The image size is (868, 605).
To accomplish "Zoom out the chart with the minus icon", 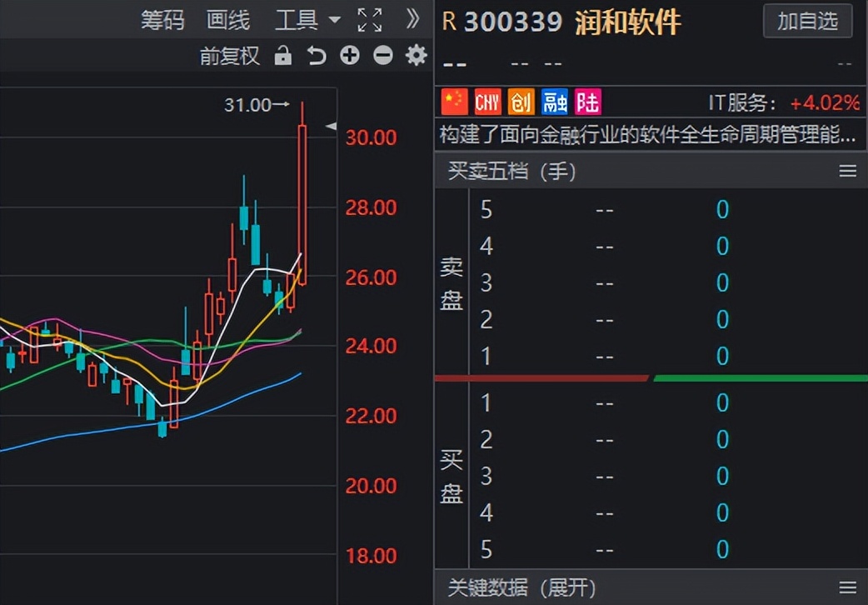I will click(382, 56).
